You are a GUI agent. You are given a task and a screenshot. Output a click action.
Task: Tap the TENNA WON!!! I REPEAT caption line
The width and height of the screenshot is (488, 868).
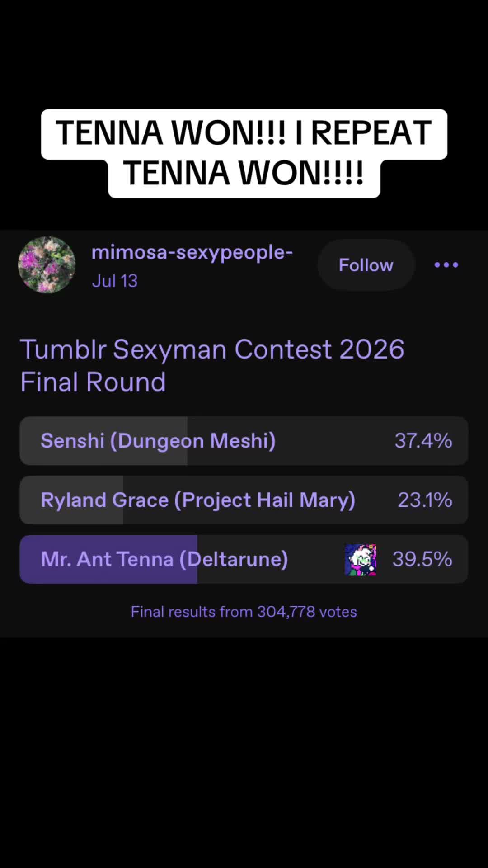244,133
